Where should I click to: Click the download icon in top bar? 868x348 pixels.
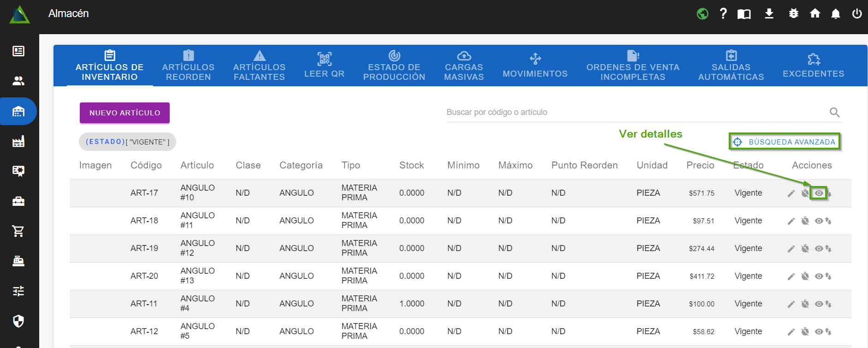click(769, 13)
